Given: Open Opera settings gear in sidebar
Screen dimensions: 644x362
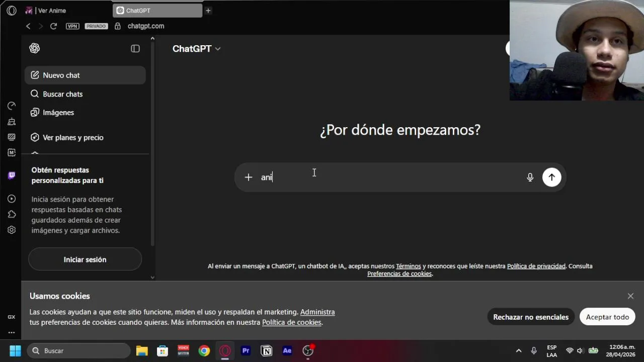Looking at the screenshot, I should point(12,230).
